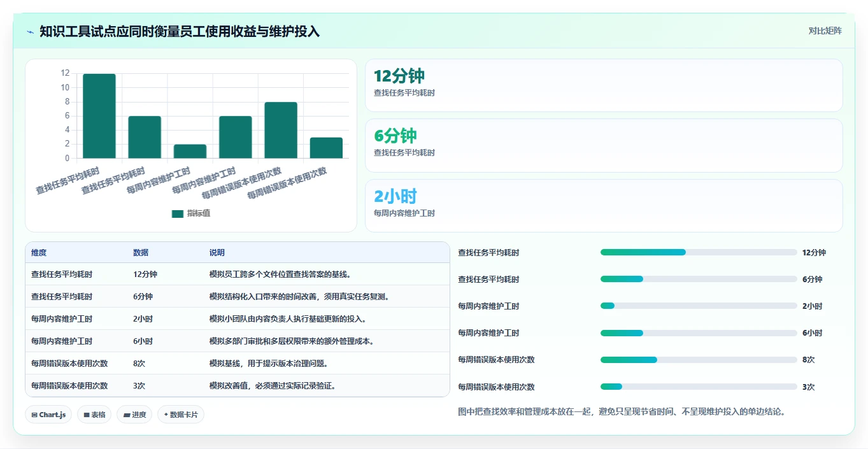868x449 pixels.
Task: Select the big green 6分钟 stat card
Action: point(604,145)
